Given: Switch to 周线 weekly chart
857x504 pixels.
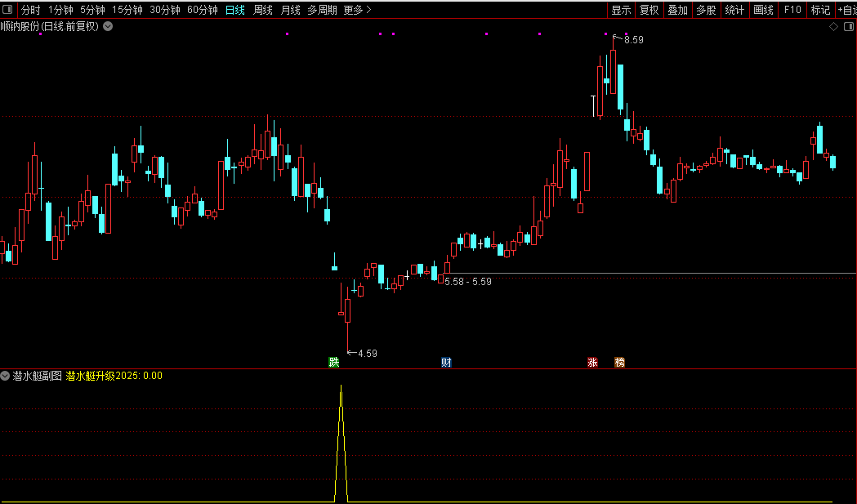Looking at the screenshot, I should 263,10.
